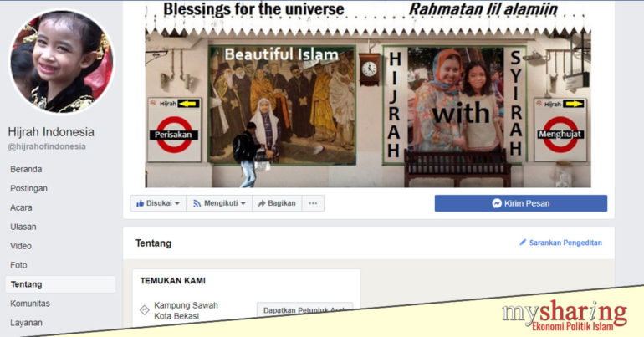This screenshot has height=337, width=644.
Task: Open the Foto section
Action: [x=18, y=265]
